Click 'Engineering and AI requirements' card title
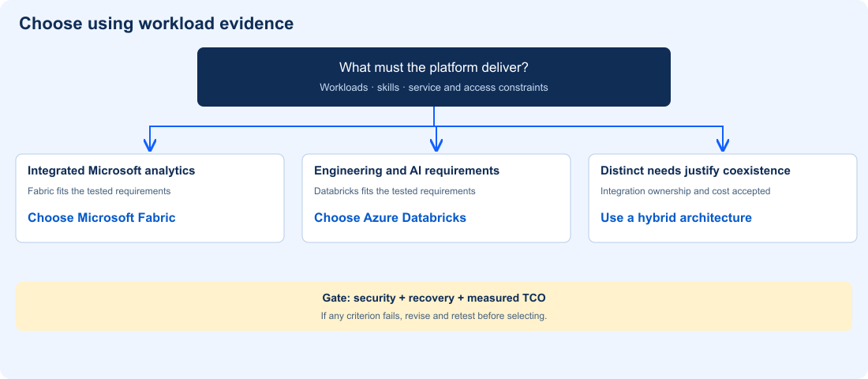This screenshot has height=379, width=868. pos(407,171)
